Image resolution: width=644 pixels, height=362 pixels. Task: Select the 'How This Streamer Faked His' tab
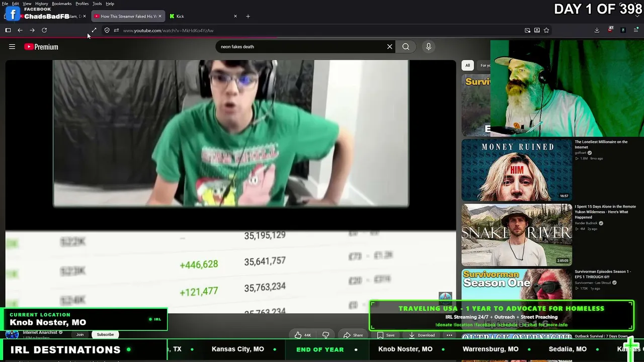(128, 16)
